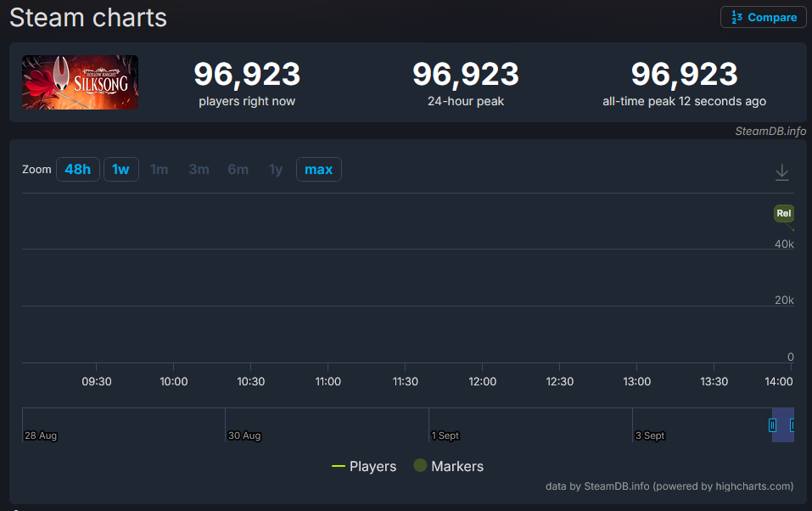Click the 13:30 time axis label
The width and height of the screenshot is (812, 511).
[x=714, y=381]
